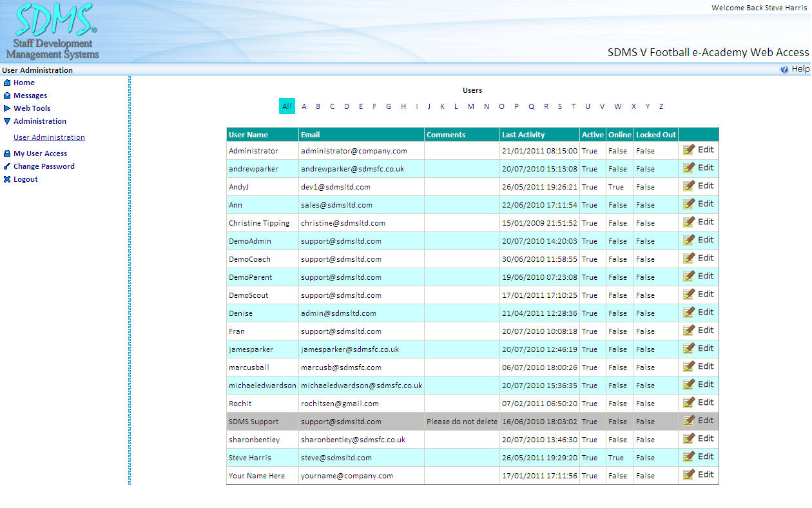
Task: Click the edit pencil icon for AndyJ
Action: click(x=689, y=186)
